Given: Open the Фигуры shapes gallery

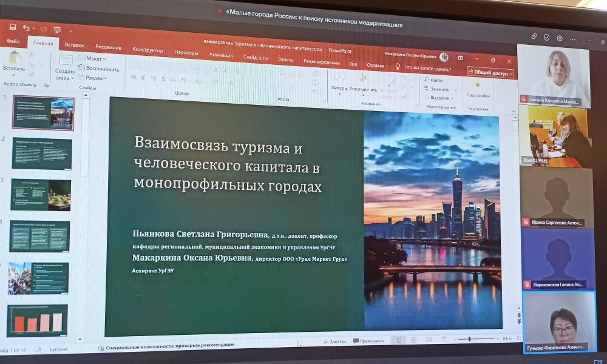Looking at the screenshot, I should (339, 80).
